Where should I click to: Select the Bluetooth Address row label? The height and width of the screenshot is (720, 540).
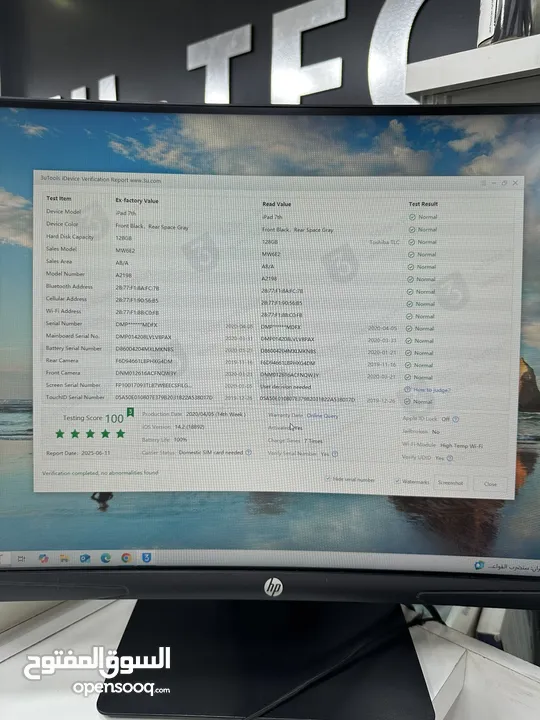pyautogui.click(x=69, y=286)
